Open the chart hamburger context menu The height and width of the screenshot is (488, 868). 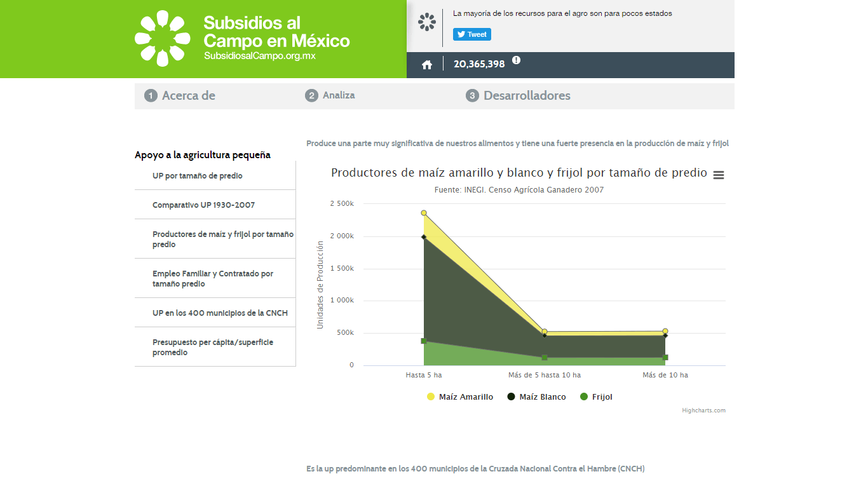(719, 175)
